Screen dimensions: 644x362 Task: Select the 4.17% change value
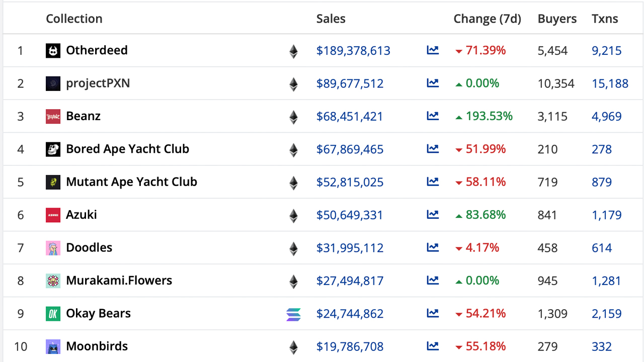(482, 247)
